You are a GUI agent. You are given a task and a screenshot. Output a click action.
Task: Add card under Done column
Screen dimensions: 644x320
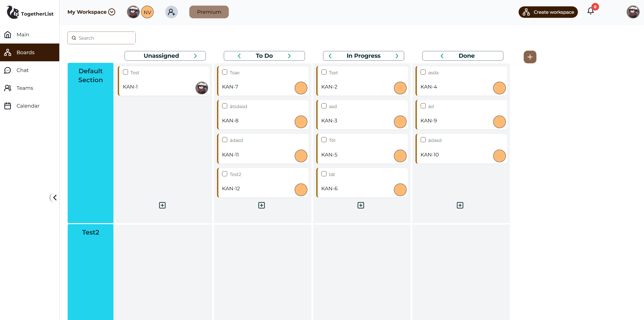click(460, 205)
